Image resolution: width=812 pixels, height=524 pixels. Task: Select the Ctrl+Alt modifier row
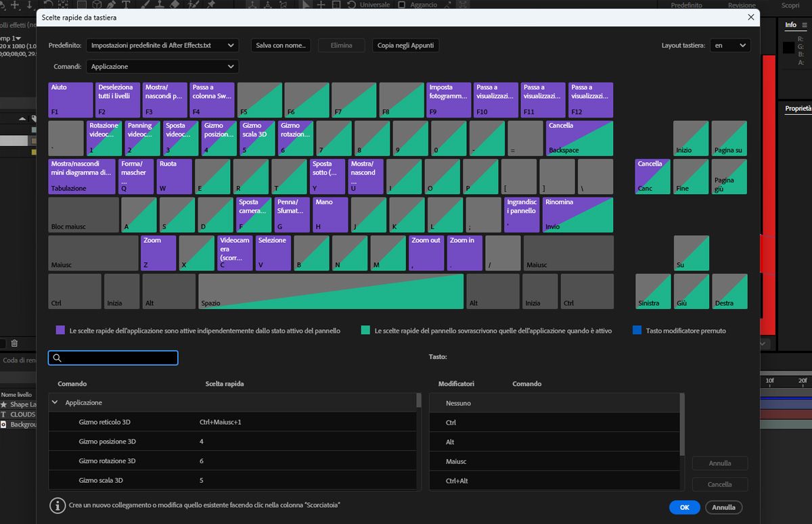pos(555,481)
